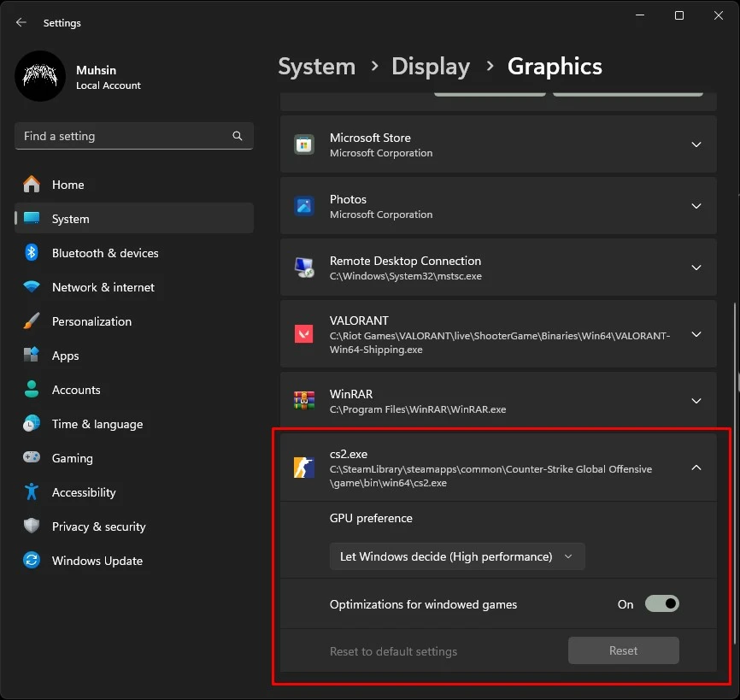This screenshot has height=700, width=740.
Task: Click the WinRAR app icon
Action: [304, 400]
